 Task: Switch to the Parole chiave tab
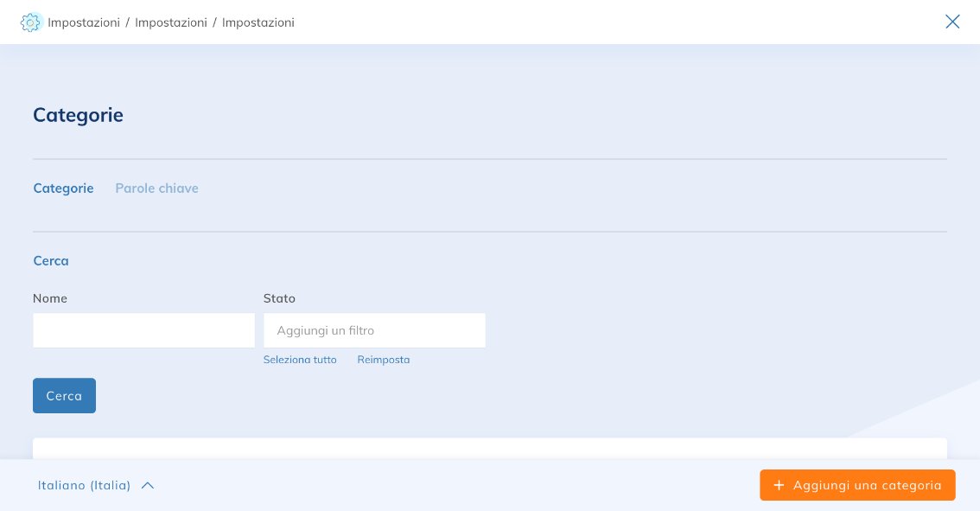[157, 188]
